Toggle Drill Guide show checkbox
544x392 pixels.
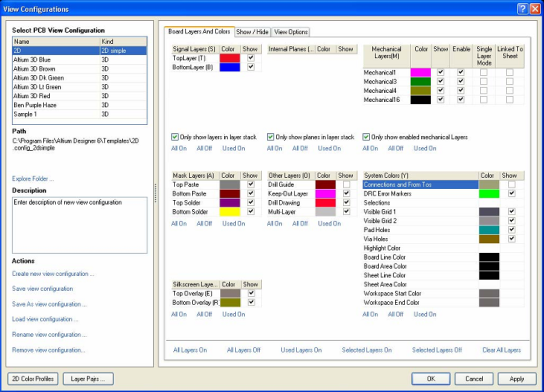click(346, 185)
